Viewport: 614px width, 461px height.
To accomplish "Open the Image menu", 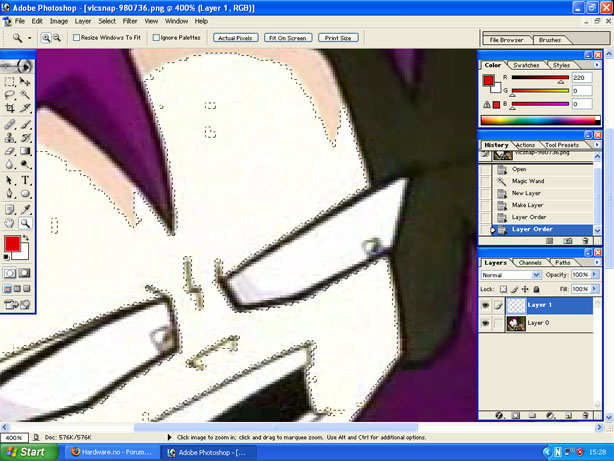I will (x=59, y=21).
